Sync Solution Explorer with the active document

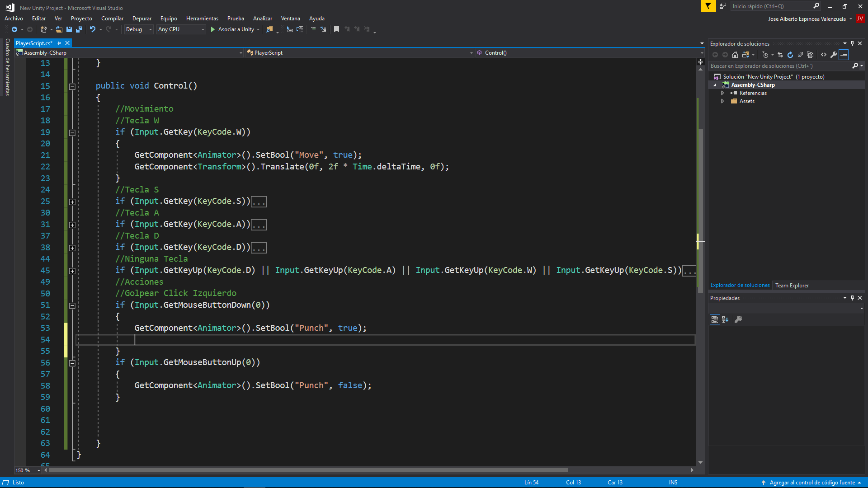(780, 55)
